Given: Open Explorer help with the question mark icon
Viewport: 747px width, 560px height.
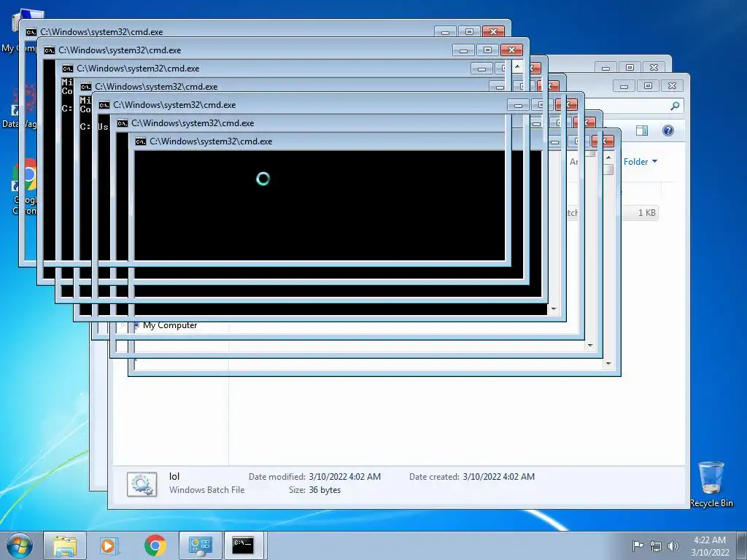Looking at the screenshot, I should click(668, 131).
